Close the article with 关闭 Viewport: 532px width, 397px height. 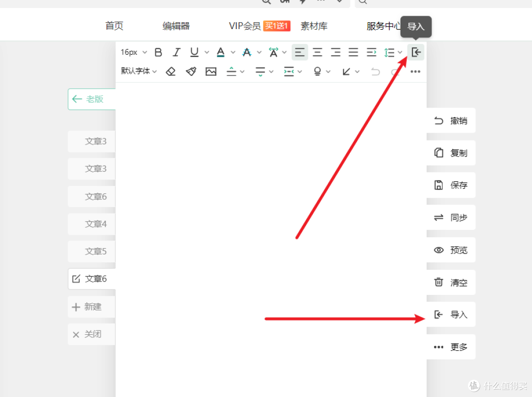92,334
